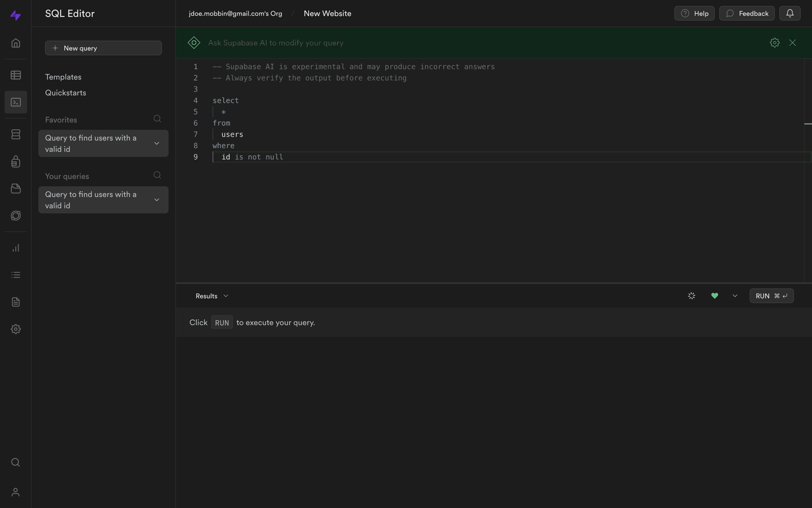The height and width of the screenshot is (508, 812).
Task: Click comment 'Always verify the output' line
Action: [310, 78]
